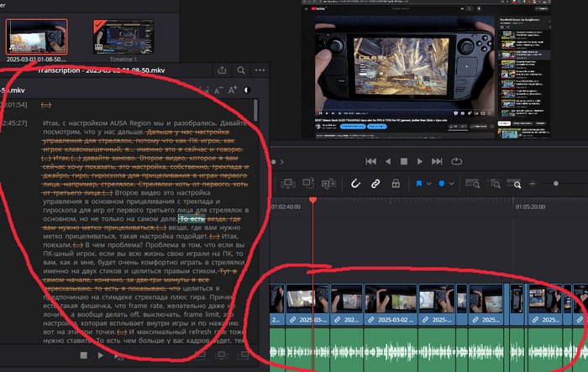Open the flag color dropdown arrow

click(428, 183)
